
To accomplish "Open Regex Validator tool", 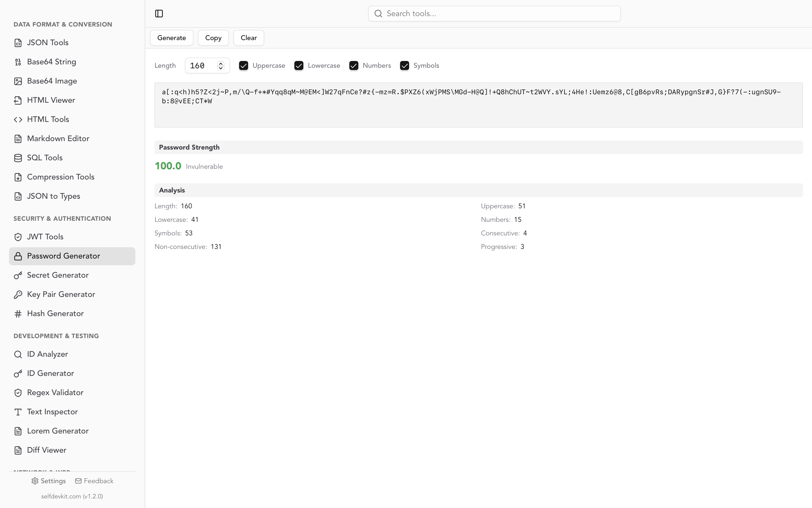I will point(72,392).
